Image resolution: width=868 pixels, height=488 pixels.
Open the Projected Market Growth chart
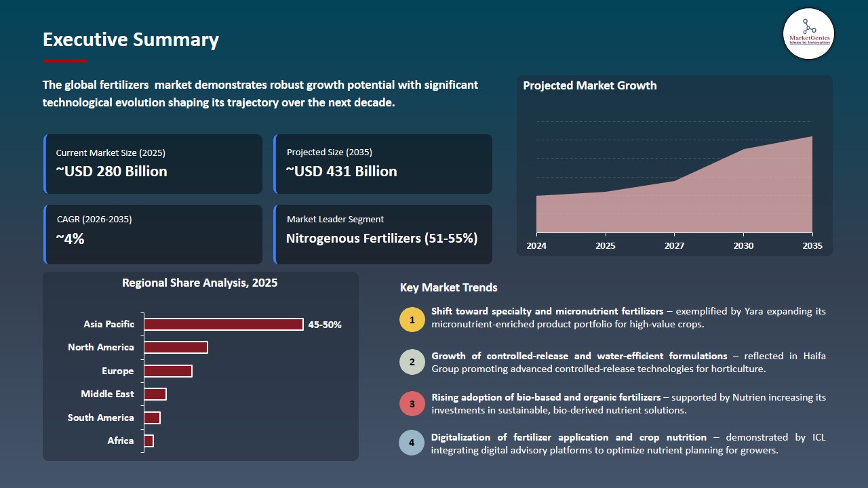(x=675, y=166)
